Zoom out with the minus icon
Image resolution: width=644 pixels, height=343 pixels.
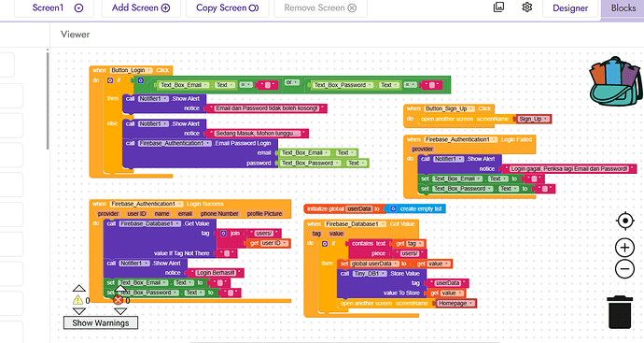tap(624, 269)
